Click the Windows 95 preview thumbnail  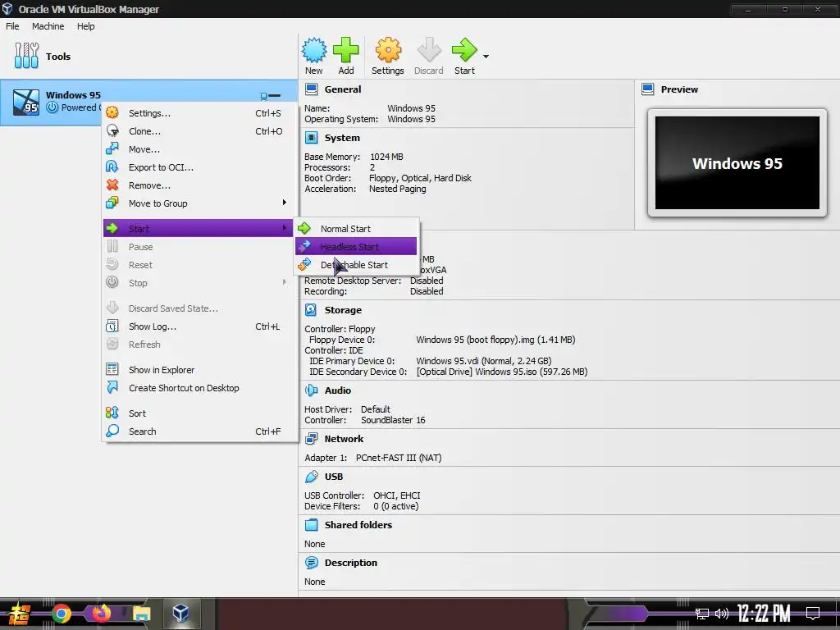pos(737,163)
